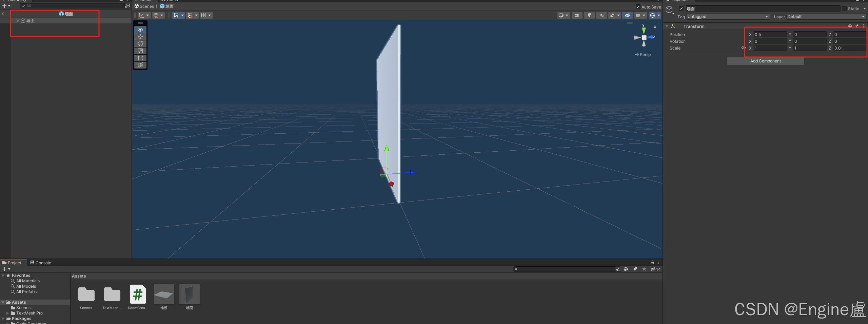Open the Layer dropdown showing Default
Viewport: 868px width, 324px height.
(x=826, y=17)
